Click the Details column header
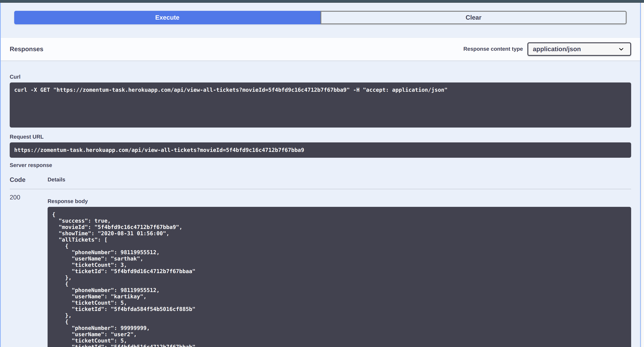 click(56, 180)
